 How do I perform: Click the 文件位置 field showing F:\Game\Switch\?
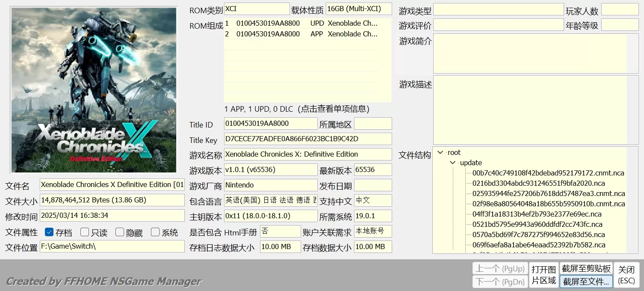(x=112, y=246)
